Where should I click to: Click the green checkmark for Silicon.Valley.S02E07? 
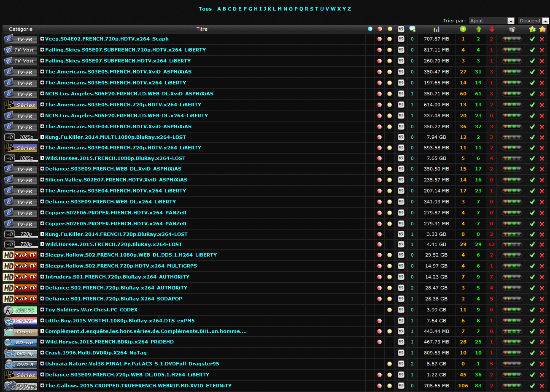pyautogui.click(x=532, y=180)
